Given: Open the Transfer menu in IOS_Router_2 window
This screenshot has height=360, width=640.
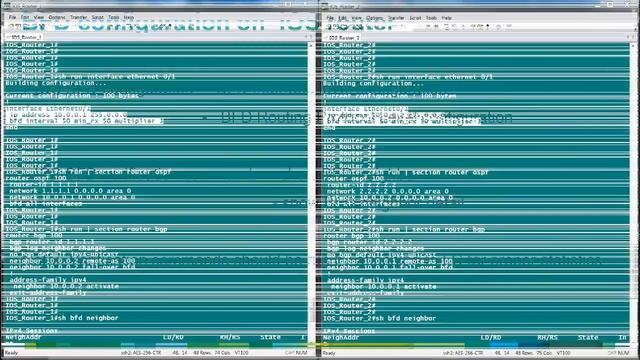Looking at the screenshot, I should pos(396,18).
